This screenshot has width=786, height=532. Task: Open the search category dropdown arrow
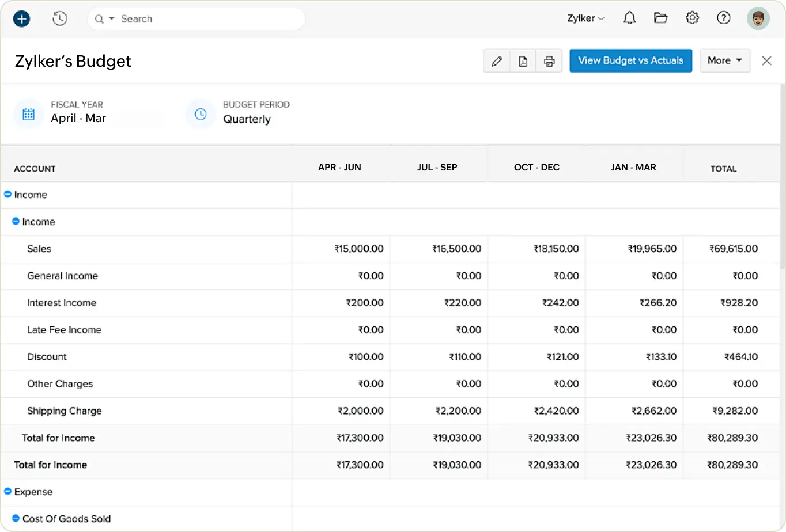(x=110, y=18)
